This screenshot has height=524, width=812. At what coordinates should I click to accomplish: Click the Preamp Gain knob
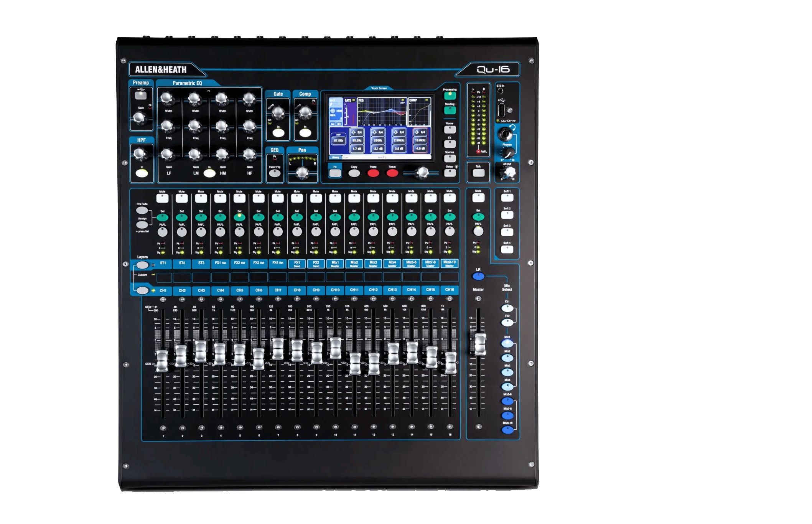coord(139,118)
